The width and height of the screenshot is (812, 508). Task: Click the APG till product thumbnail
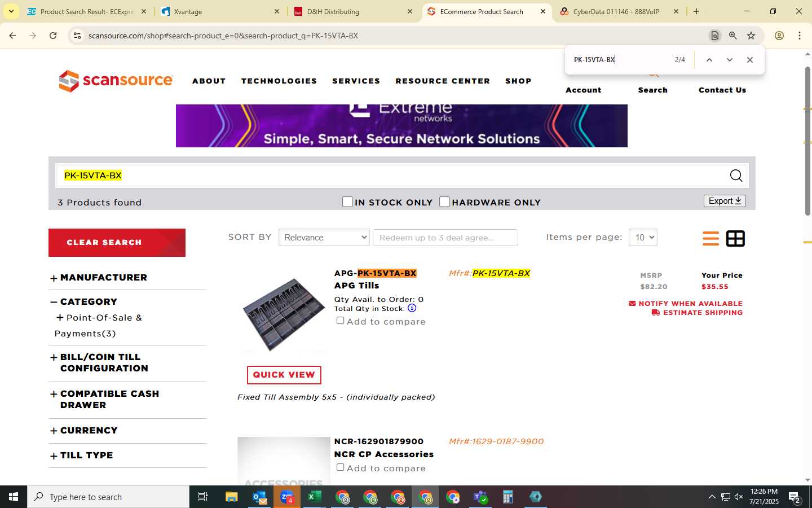tap(284, 314)
